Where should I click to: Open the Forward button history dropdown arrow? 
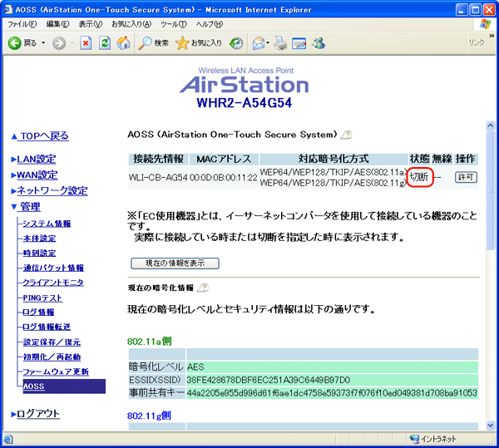coord(72,43)
